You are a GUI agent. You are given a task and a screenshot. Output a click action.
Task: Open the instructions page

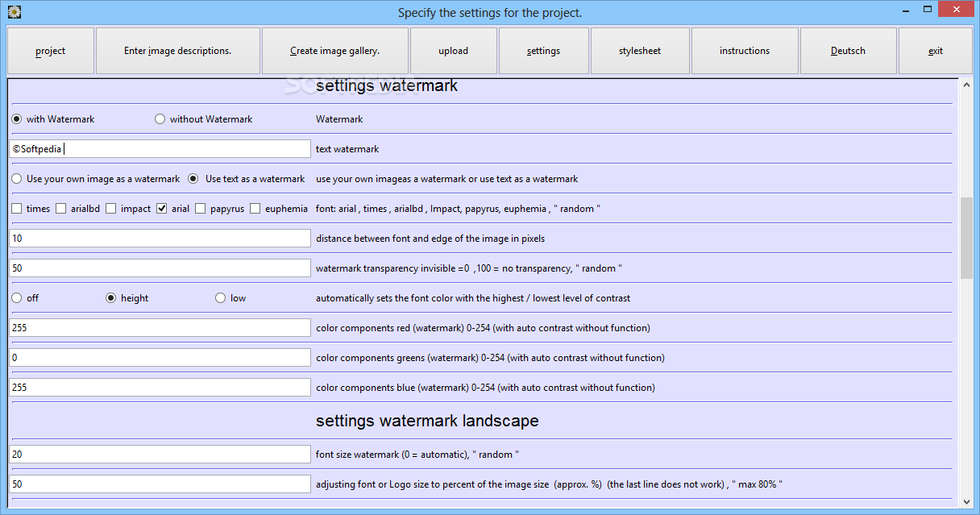745,51
